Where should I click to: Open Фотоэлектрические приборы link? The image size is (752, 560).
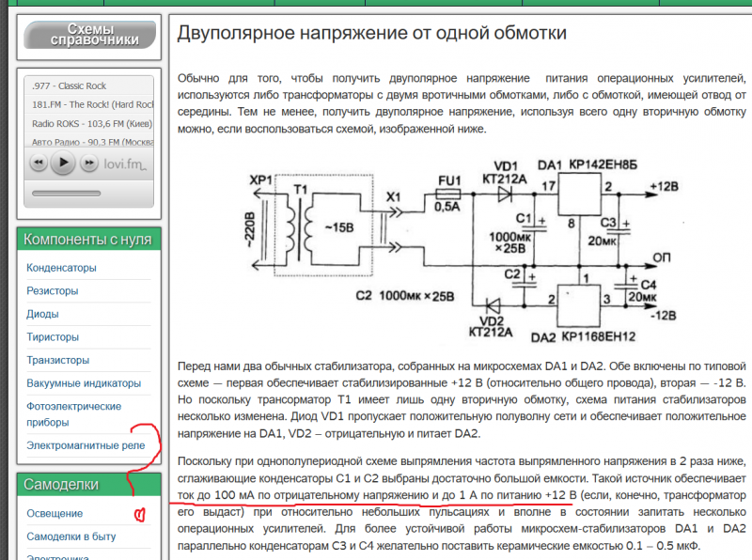point(73,413)
